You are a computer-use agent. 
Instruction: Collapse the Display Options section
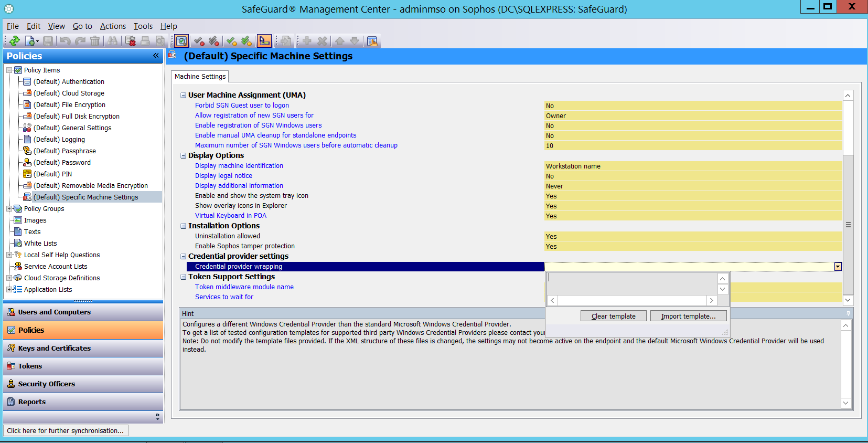[184, 156]
